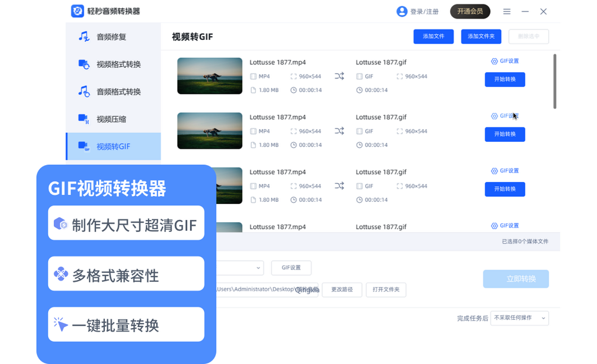The image size is (597, 364).
Task: Click the 视频压缩 sidebar icon
Action: tap(84, 119)
